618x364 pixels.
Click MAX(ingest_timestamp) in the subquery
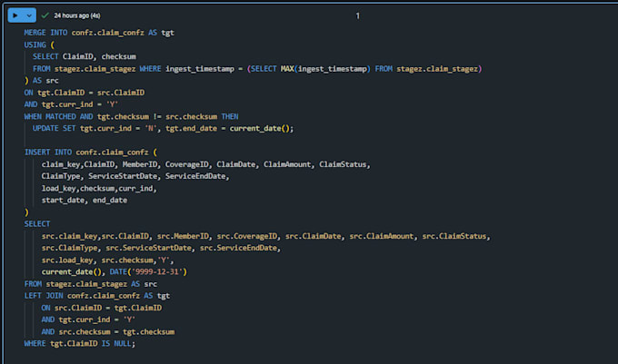325,69
